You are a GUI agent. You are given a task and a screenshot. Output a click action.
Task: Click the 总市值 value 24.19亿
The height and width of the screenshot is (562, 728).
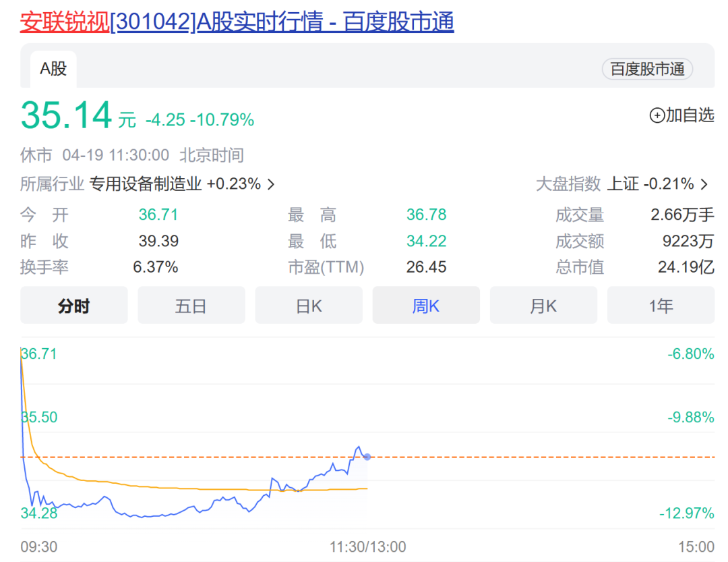686,266
